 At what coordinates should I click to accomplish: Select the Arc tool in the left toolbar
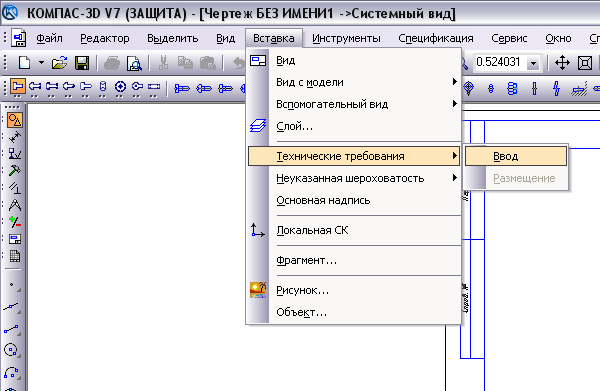coord(11,373)
